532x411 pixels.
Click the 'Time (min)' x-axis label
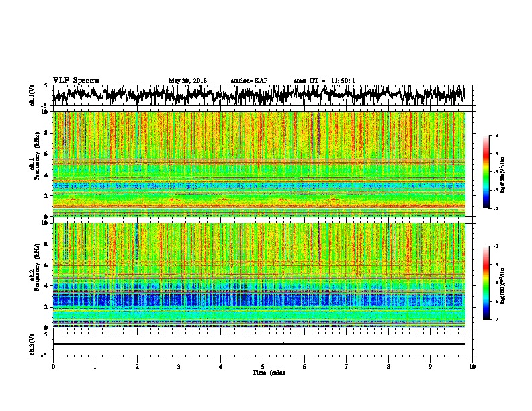(x=269, y=373)
